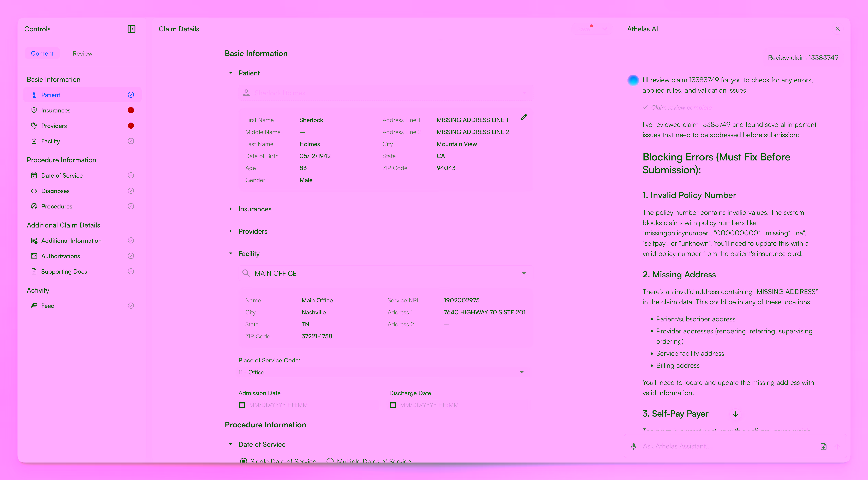Viewport: 868px width, 480px height.
Task: Select Single Date of Service radio
Action: coord(243,461)
